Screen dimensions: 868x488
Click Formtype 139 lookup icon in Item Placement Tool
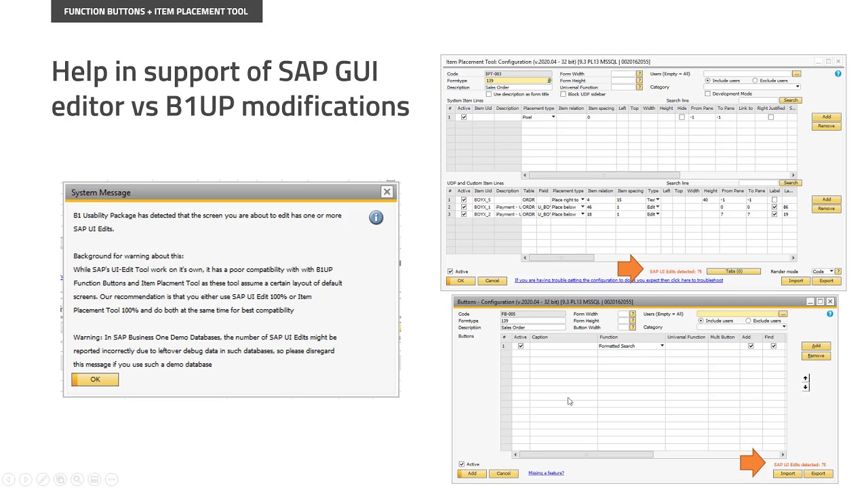click(x=549, y=80)
